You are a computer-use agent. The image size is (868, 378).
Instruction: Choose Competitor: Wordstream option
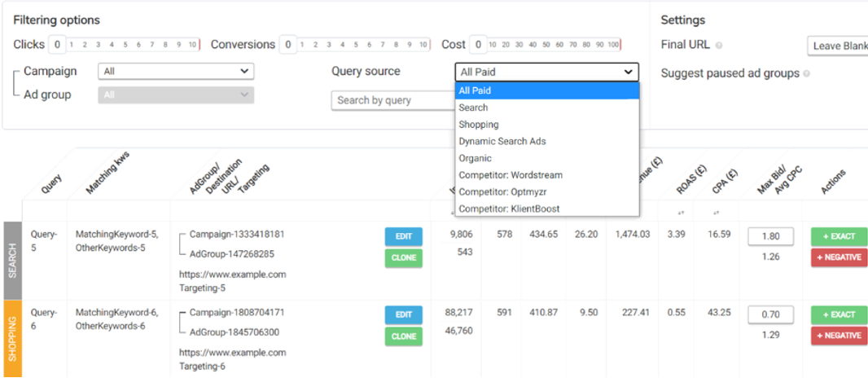pyautogui.click(x=510, y=175)
